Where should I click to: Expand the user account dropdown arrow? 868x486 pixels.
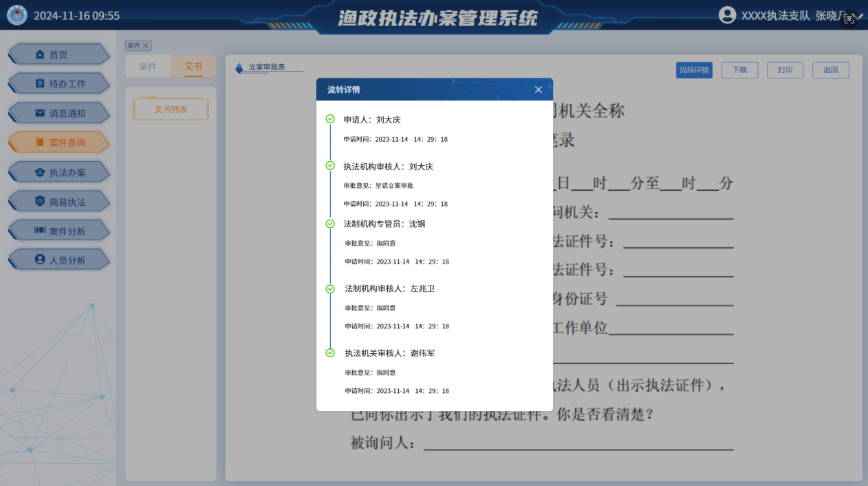pyautogui.click(x=860, y=16)
